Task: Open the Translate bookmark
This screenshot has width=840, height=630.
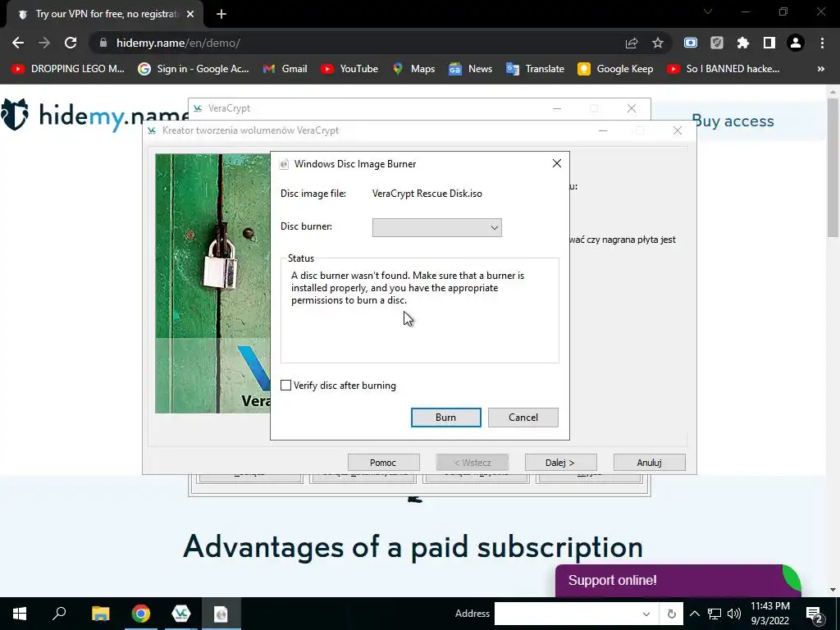Action: pos(535,69)
